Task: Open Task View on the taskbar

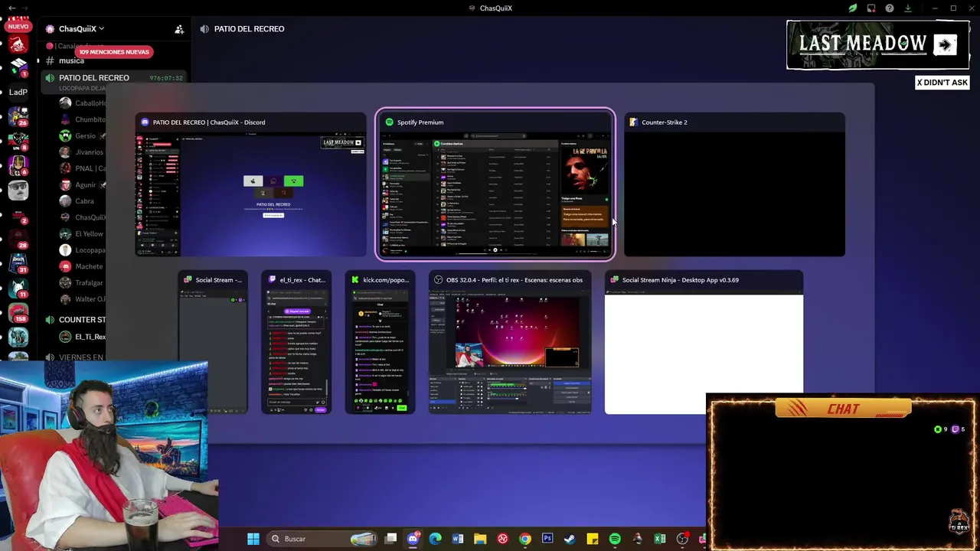Action: [391, 539]
